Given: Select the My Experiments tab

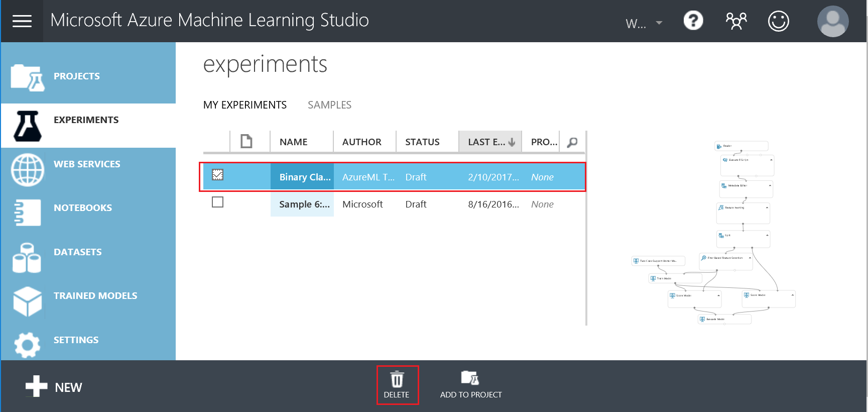Looking at the screenshot, I should 245,105.
